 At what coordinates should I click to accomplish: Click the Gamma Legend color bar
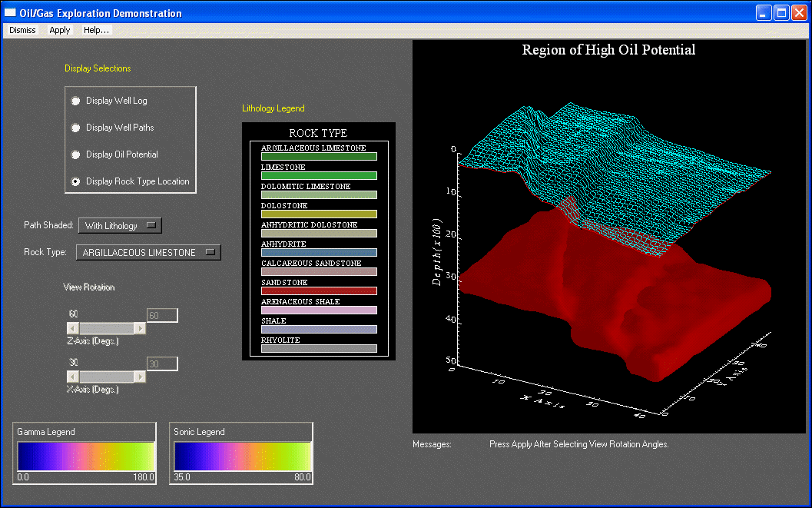pos(85,457)
